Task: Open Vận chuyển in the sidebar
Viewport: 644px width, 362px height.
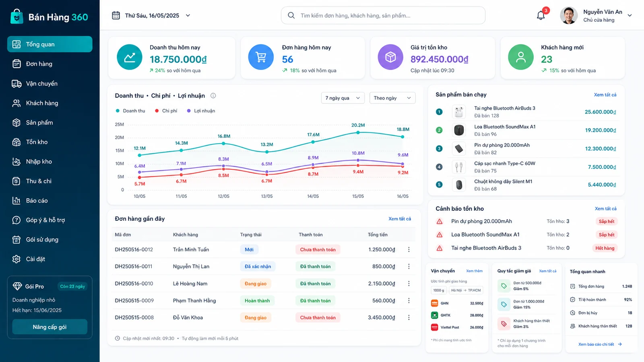Action: pos(50,83)
